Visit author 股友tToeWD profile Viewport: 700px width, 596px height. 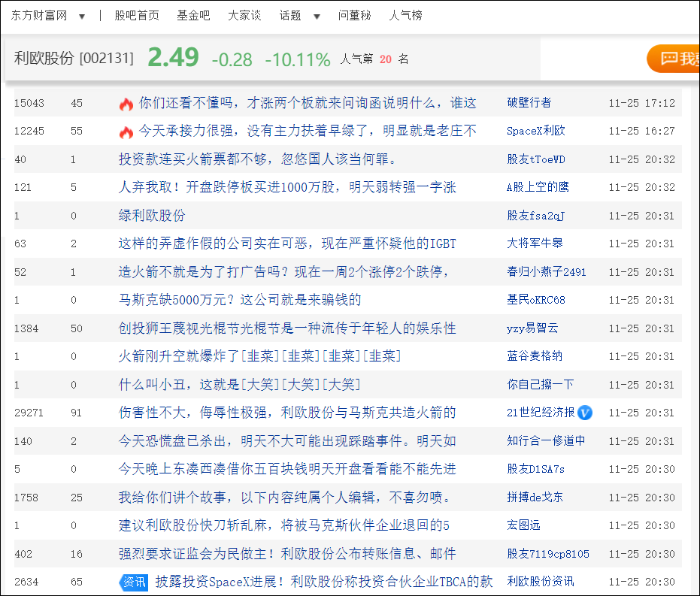coord(535,159)
